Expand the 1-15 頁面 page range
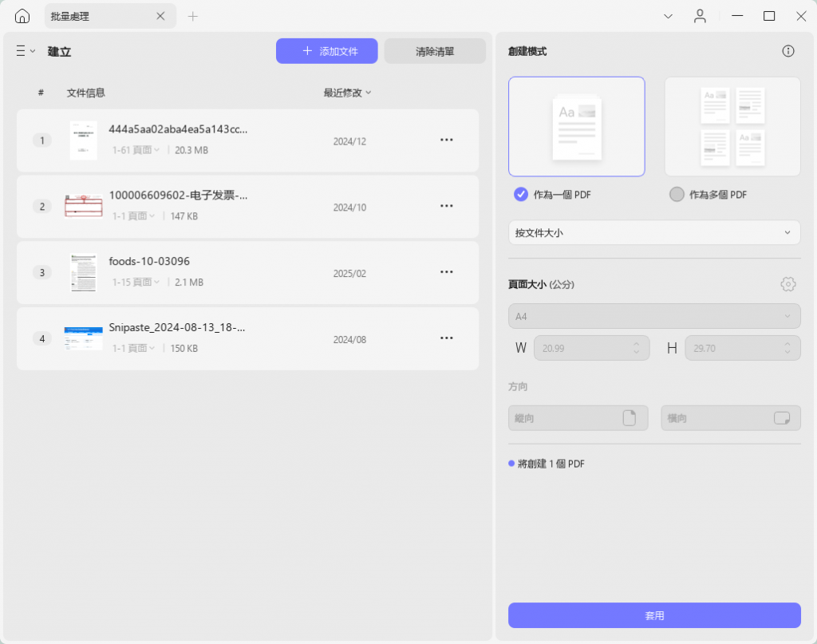The image size is (817, 644). tap(136, 282)
